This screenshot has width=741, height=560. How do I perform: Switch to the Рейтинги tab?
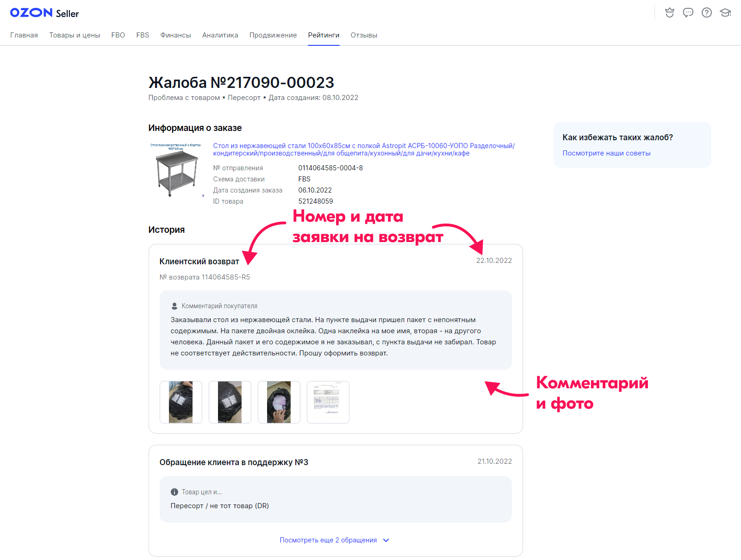point(324,35)
